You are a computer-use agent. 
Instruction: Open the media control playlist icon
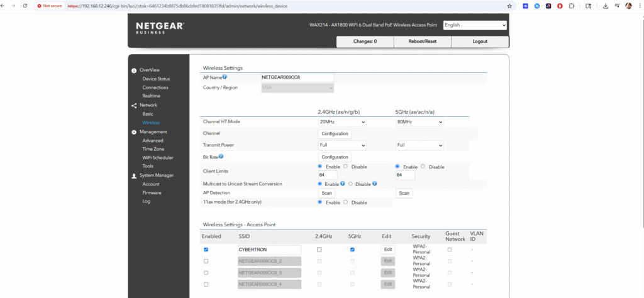[x=617, y=6]
